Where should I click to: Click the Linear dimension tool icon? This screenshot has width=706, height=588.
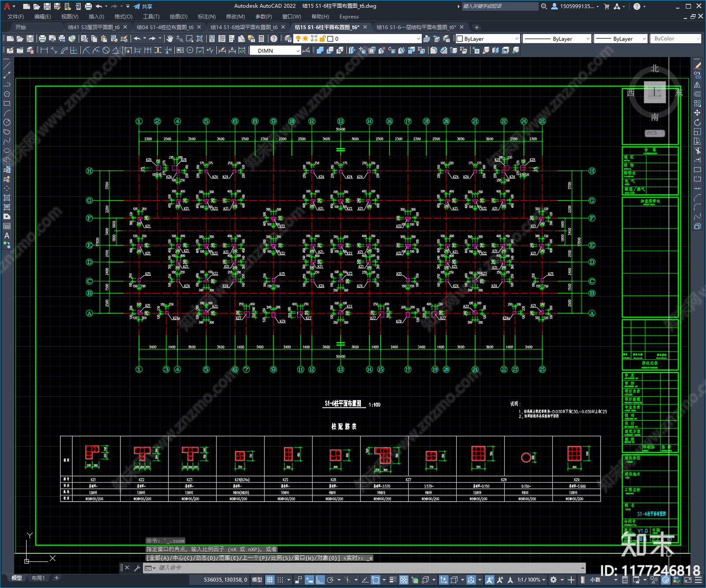44,50
